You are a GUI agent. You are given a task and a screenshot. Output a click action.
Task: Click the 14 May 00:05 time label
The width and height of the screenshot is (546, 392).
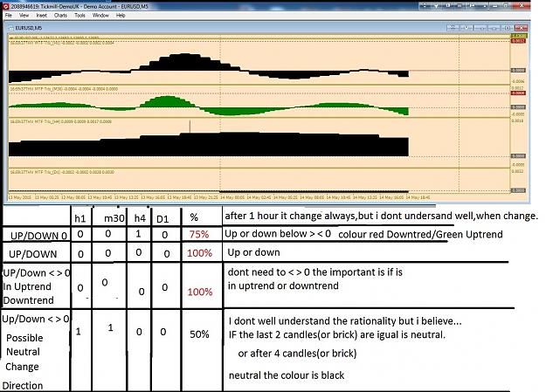click(x=232, y=197)
